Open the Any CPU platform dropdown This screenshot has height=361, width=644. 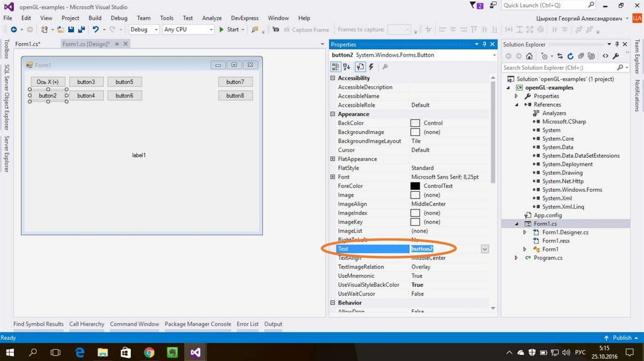187,30
